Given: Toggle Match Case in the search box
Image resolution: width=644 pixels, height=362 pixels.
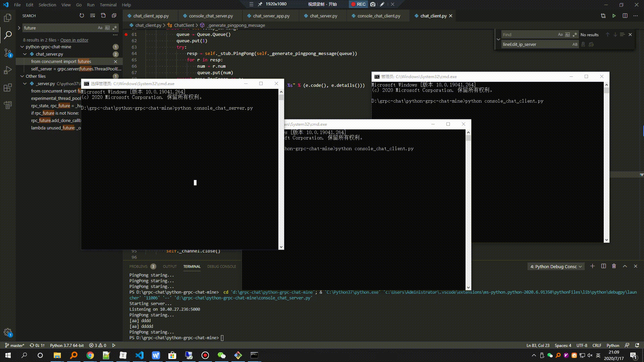Looking at the screenshot, I should pyautogui.click(x=100, y=28).
